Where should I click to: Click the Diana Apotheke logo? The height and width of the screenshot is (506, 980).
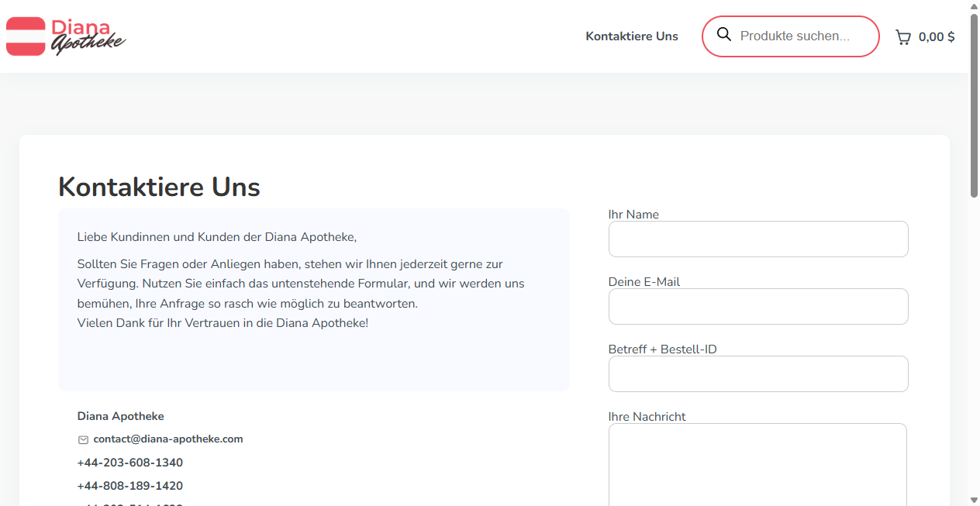point(65,36)
